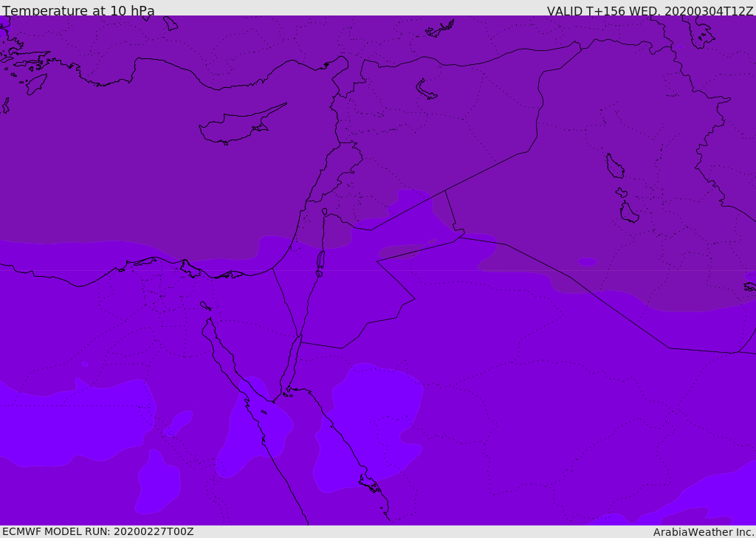Select the island of Cyprus on map
This screenshot has width=756, height=538.
tap(235, 127)
